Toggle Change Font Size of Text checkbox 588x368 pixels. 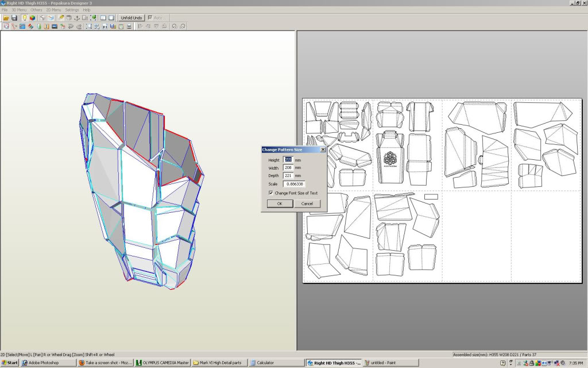271,193
